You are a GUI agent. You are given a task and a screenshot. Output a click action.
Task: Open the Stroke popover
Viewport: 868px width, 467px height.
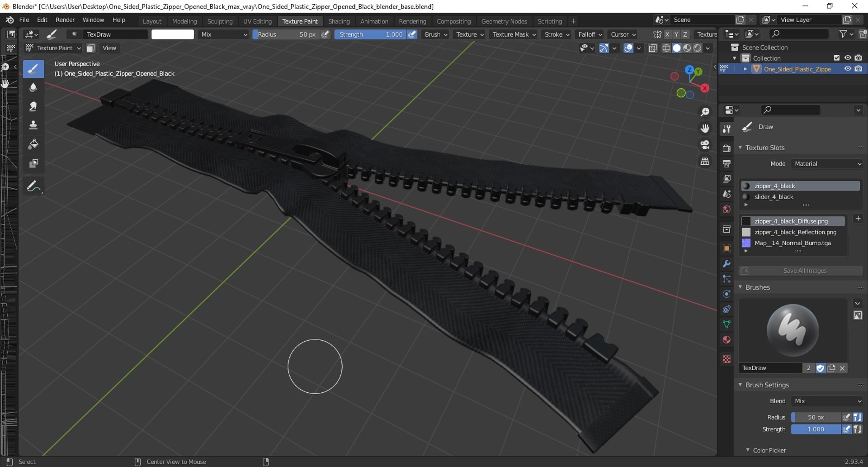tap(557, 34)
